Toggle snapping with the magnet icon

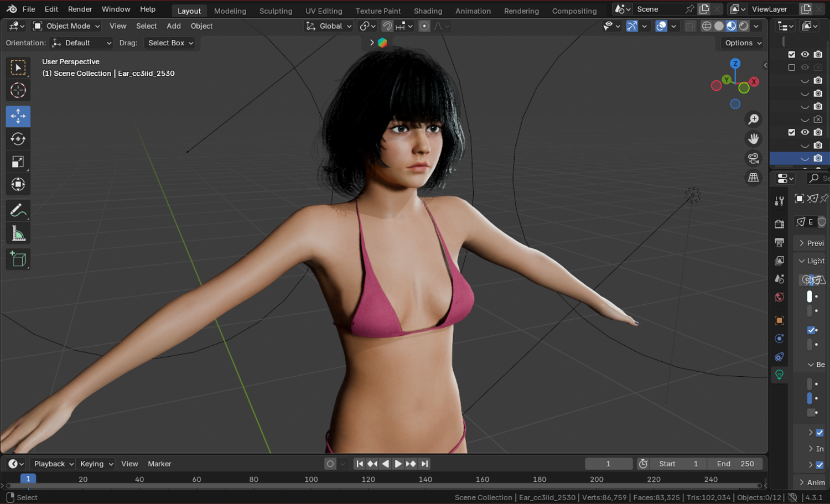pyautogui.click(x=387, y=26)
